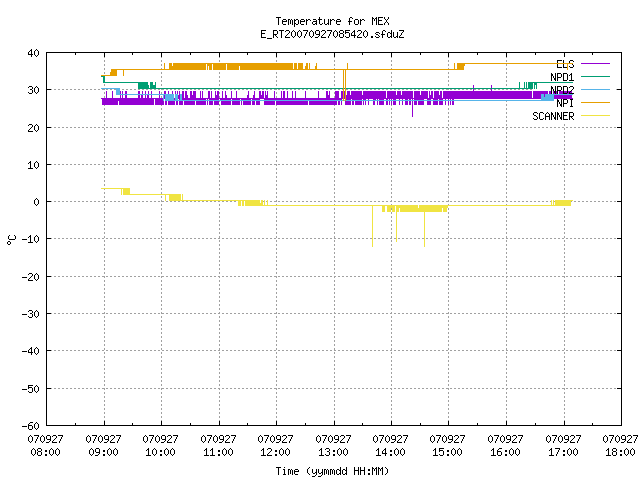Click the y-axis label -10
Viewport: 640px width, 480px height.
coord(31,239)
